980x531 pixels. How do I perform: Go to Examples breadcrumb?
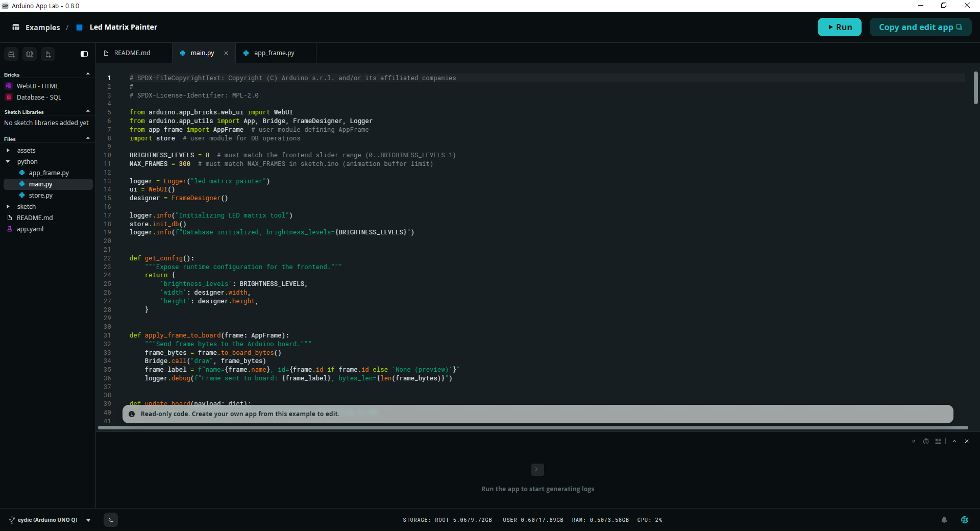[x=43, y=28]
